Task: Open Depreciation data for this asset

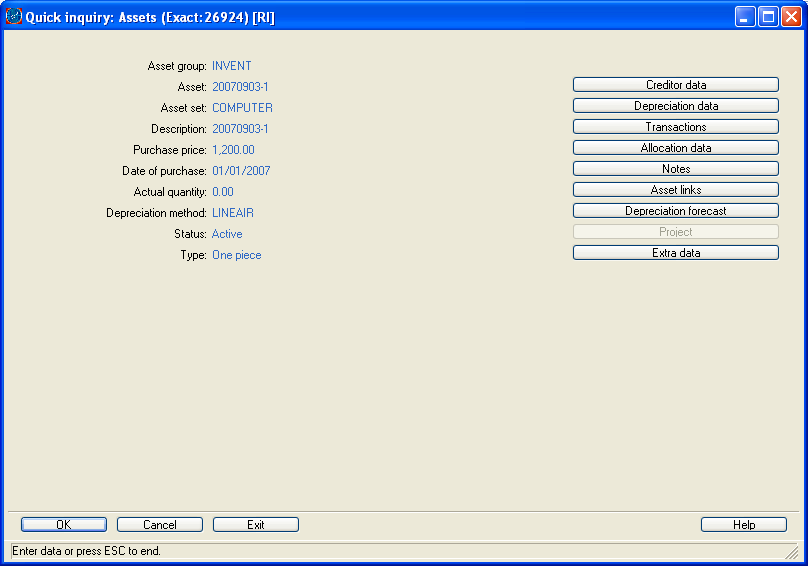Action: coord(675,106)
